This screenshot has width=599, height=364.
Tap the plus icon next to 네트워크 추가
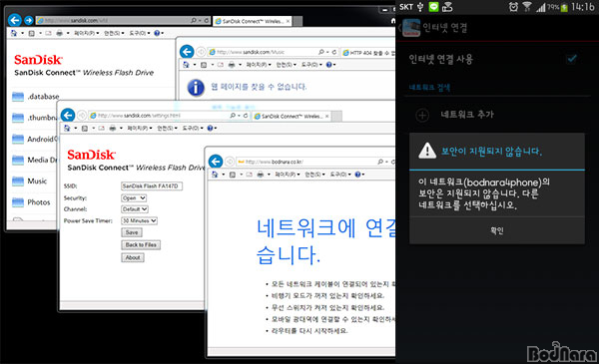pos(422,115)
